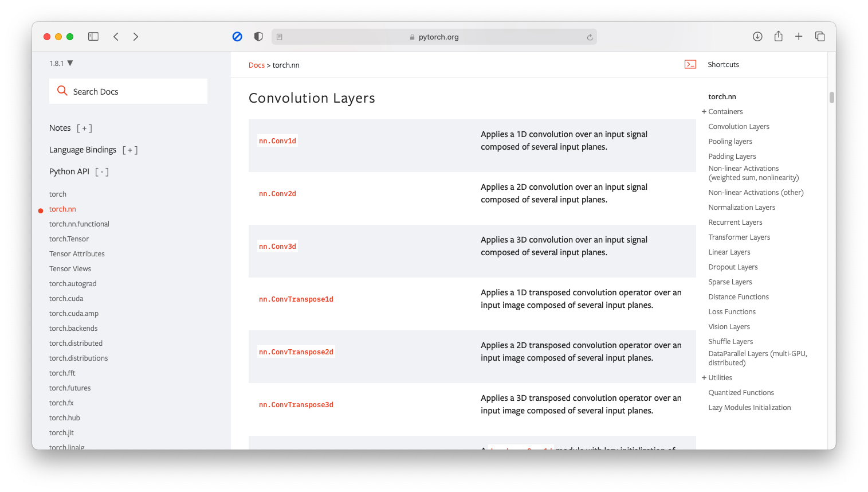Open torch.jit in sidebar

[x=61, y=433]
